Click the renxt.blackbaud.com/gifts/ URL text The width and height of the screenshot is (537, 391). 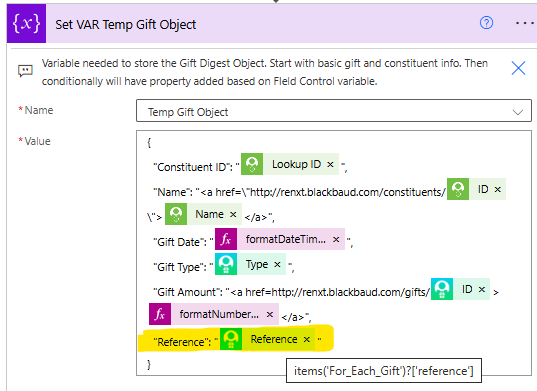[351, 292]
